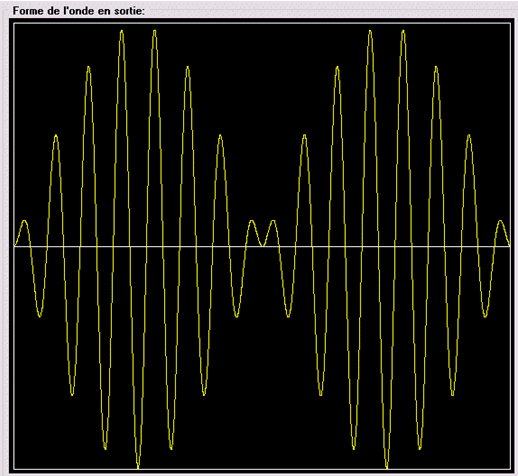The width and height of the screenshot is (518, 476).
Task: Click the first tallest peak in the right burst
Action: pos(370,32)
